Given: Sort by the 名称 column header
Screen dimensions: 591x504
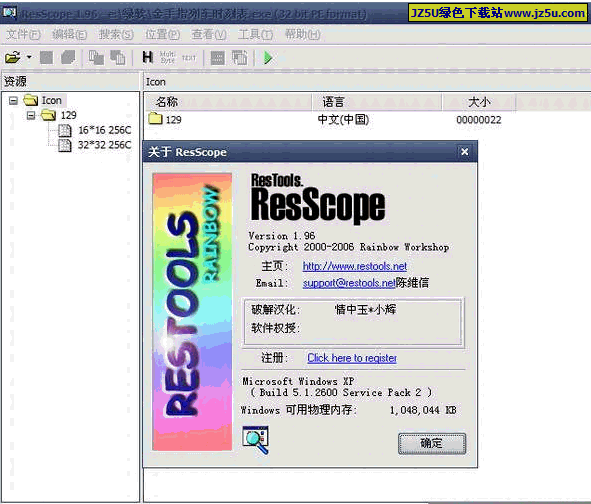Looking at the screenshot, I should tap(228, 102).
